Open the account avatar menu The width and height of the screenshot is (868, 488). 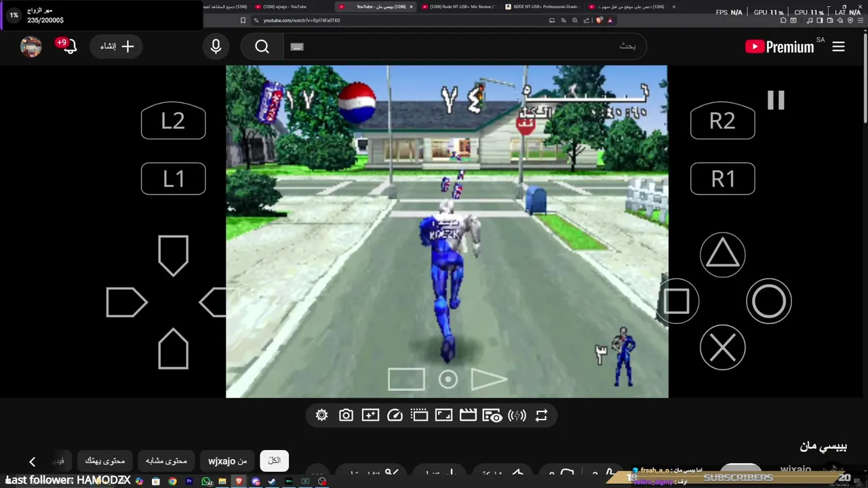click(x=31, y=46)
